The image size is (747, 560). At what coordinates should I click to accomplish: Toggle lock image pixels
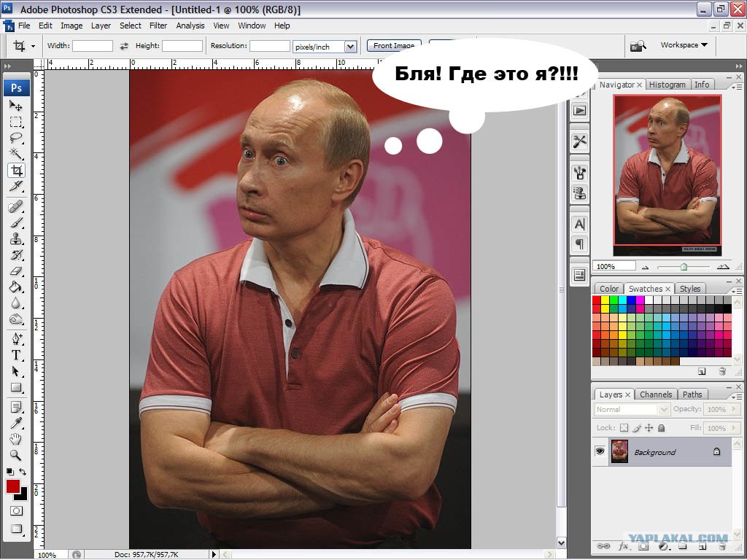(x=637, y=428)
